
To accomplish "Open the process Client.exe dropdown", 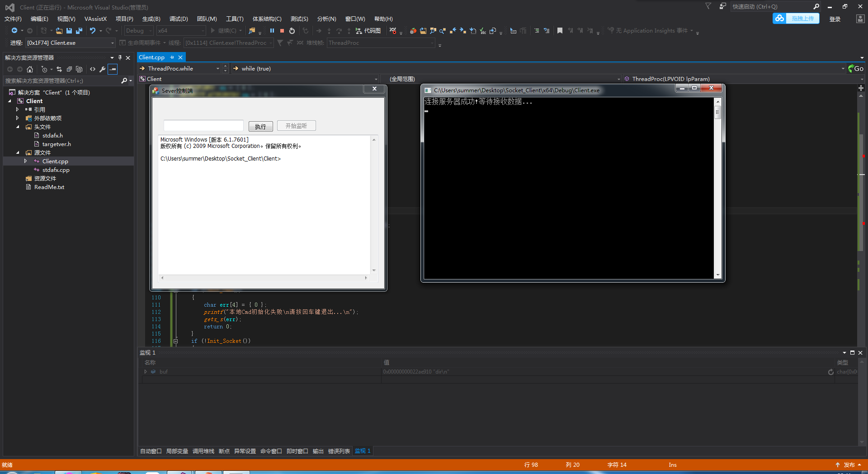I will coord(70,43).
